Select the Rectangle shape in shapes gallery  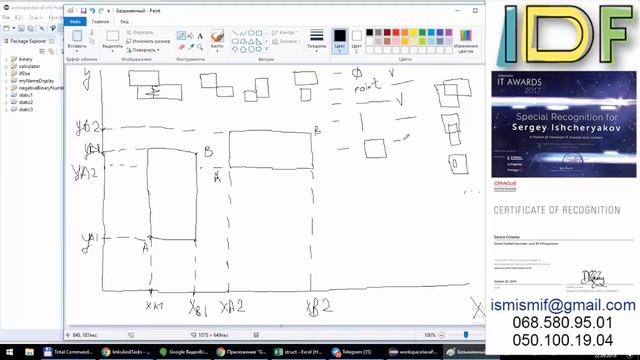tap(259, 33)
